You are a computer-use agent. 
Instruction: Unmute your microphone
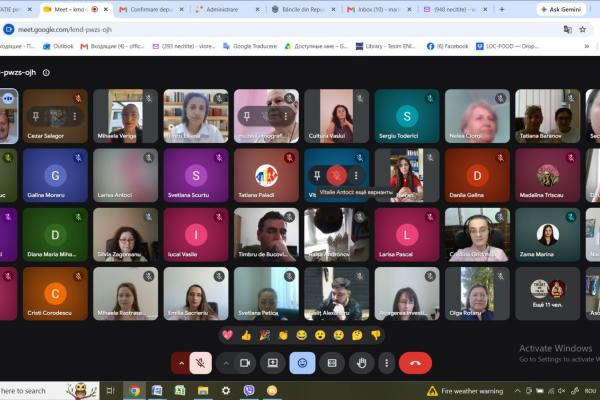click(x=200, y=363)
